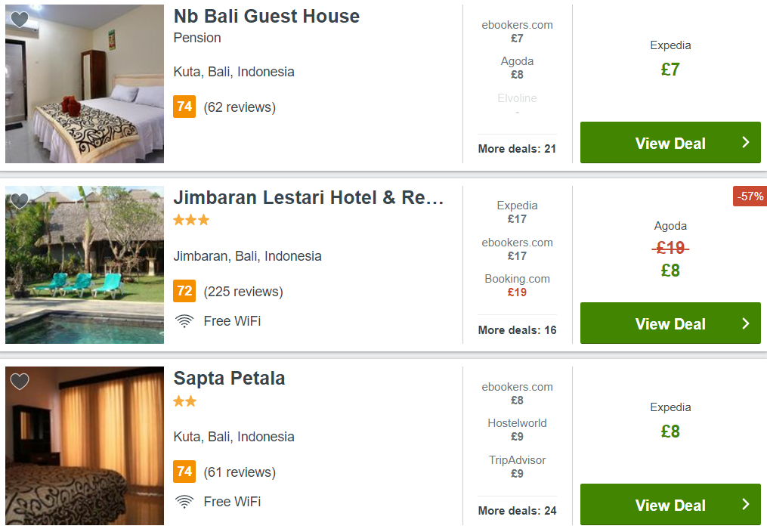Screen dimensions: 767x532
Task: Choose the Booking.com £19 offer
Action: coord(517,285)
